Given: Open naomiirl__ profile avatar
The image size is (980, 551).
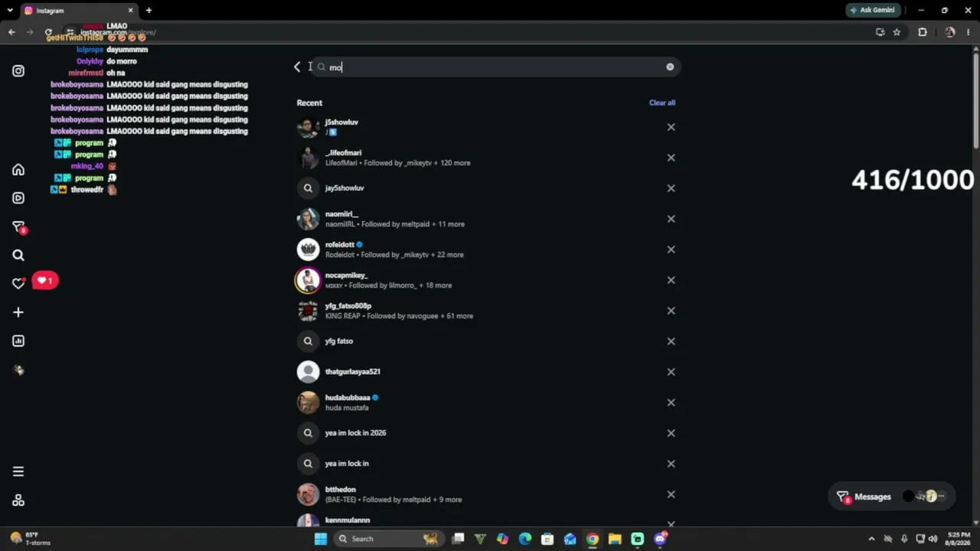Looking at the screenshot, I should 308,219.
